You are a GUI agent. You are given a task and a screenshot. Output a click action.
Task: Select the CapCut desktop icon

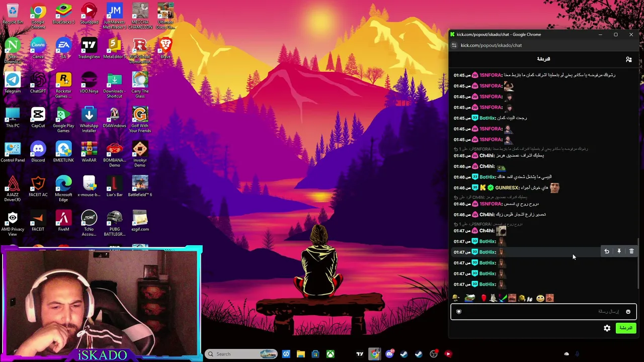(38, 118)
